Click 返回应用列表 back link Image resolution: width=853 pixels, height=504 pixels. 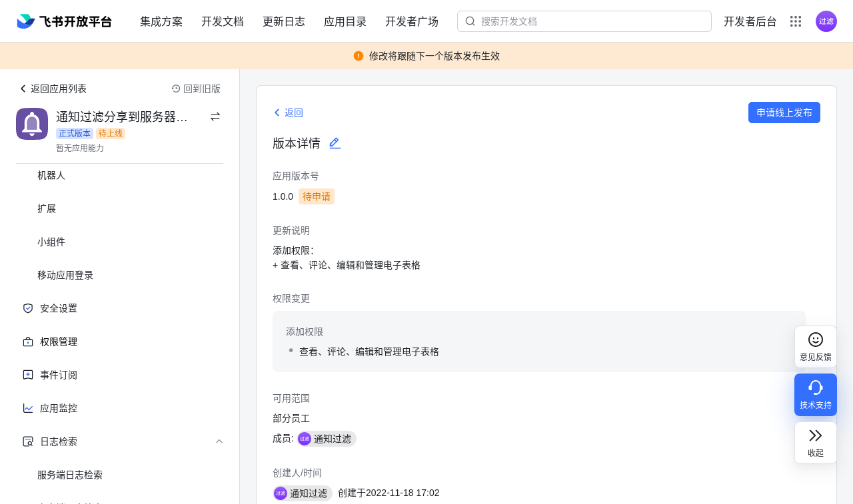click(x=53, y=89)
